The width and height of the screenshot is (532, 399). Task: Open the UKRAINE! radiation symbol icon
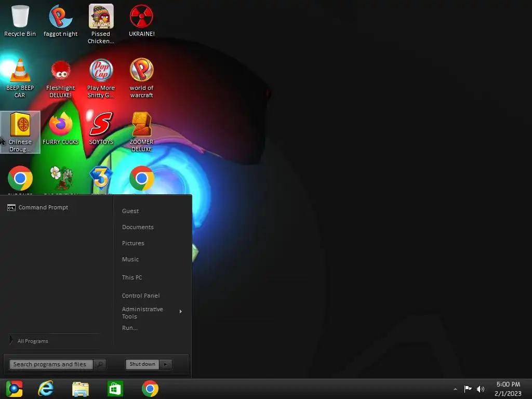pos(141,21)
